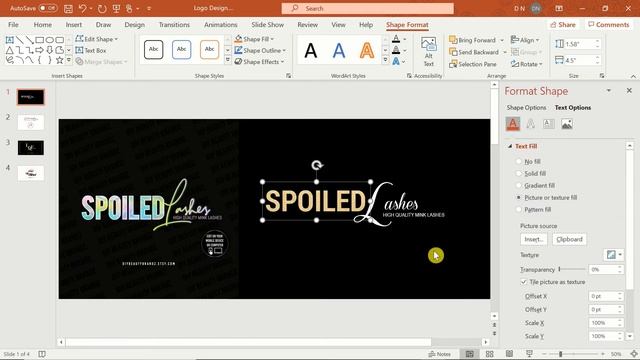Click the Share button
The image size is (640, 360).
click(x=563, y=24)
